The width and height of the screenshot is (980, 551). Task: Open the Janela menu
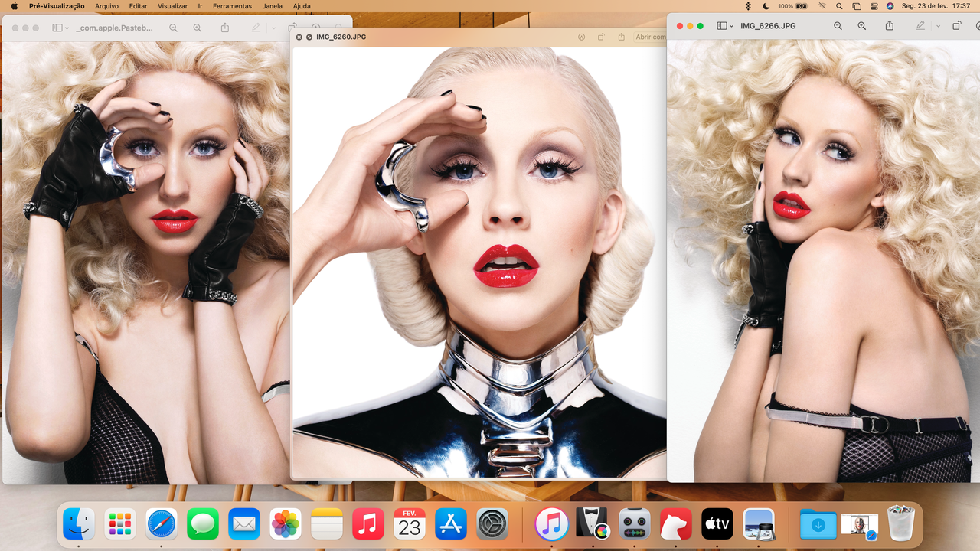pyautogui.click(x=272, y=6)
